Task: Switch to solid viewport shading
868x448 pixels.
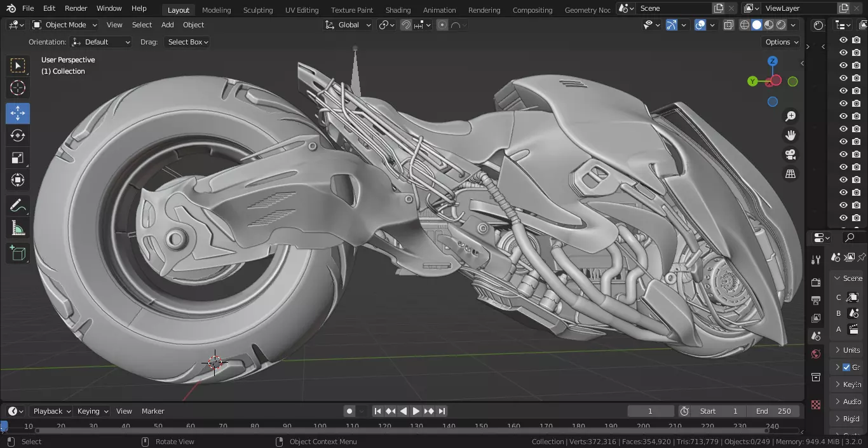Action: (x=757, y=25)
